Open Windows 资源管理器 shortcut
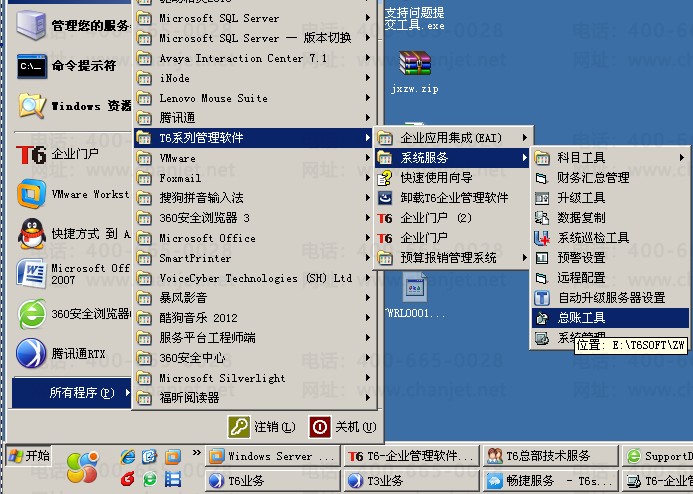Image resolution: width=693 pixels, height=494 pixels. pos(72,106)
